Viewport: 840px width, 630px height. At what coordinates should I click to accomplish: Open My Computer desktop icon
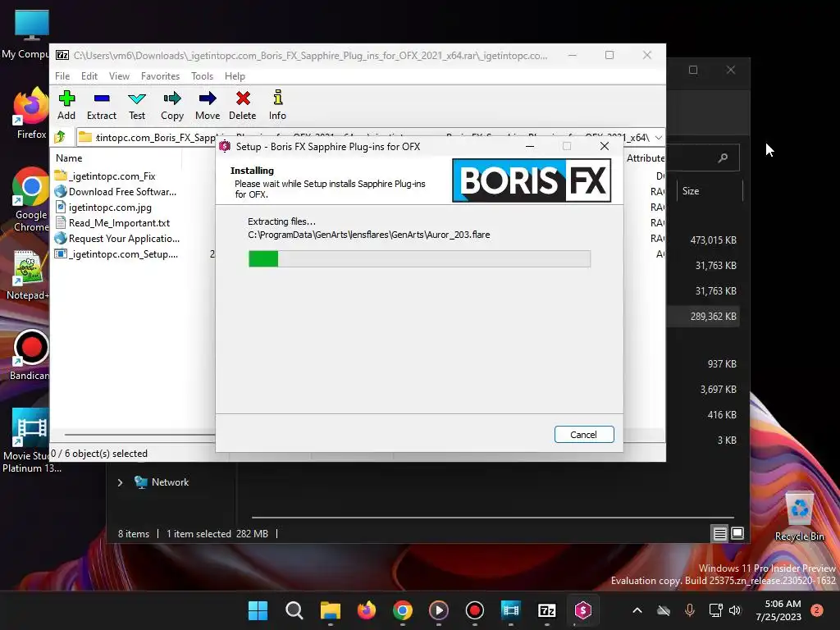point(27,35)
